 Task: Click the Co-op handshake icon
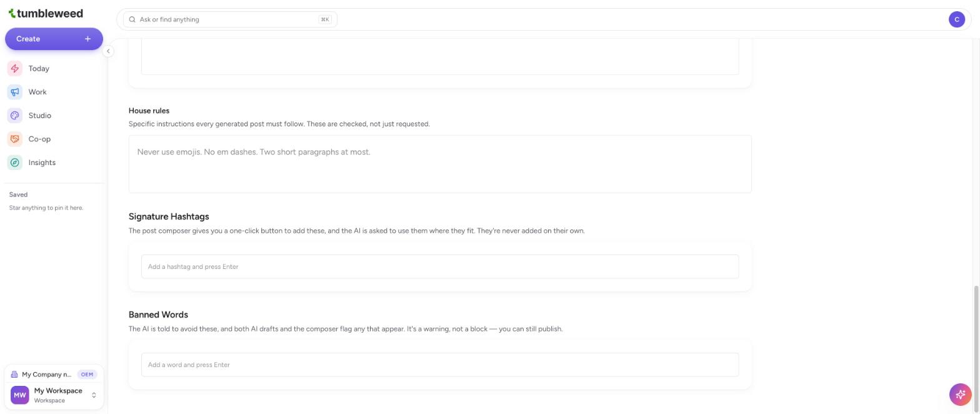[15, 139]
